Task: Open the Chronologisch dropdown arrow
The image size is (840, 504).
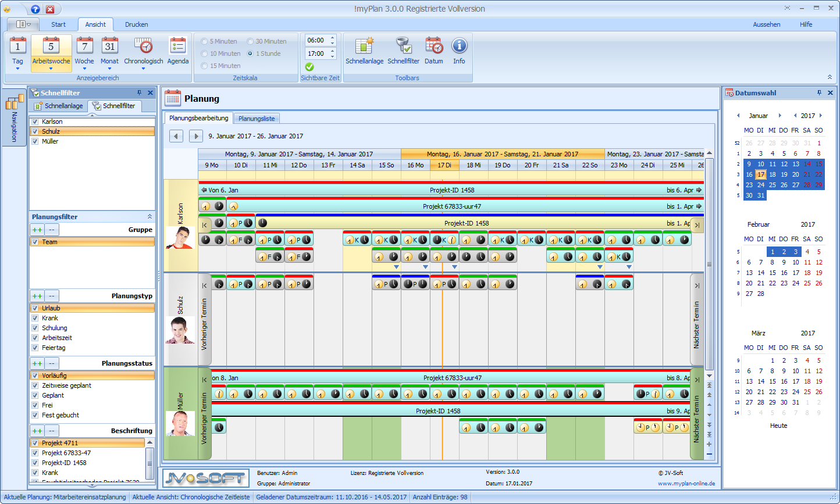Action: pyautogui.click(x=143, y=68)
